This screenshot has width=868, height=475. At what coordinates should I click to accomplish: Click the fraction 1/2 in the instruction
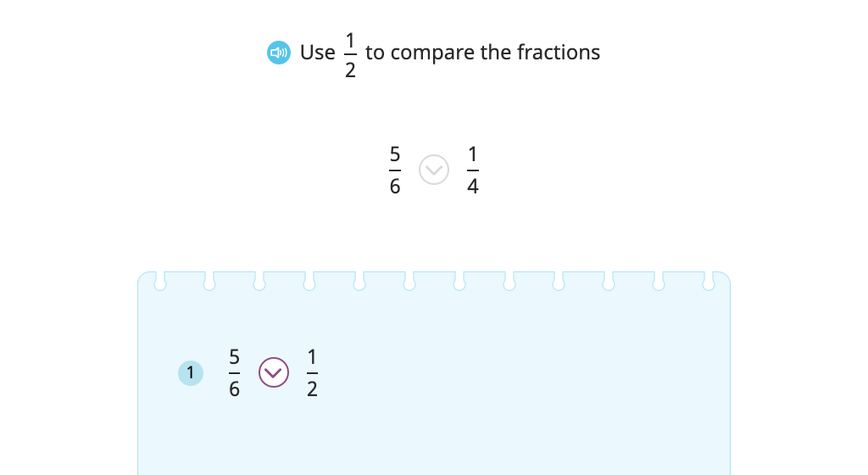(350, 55)
